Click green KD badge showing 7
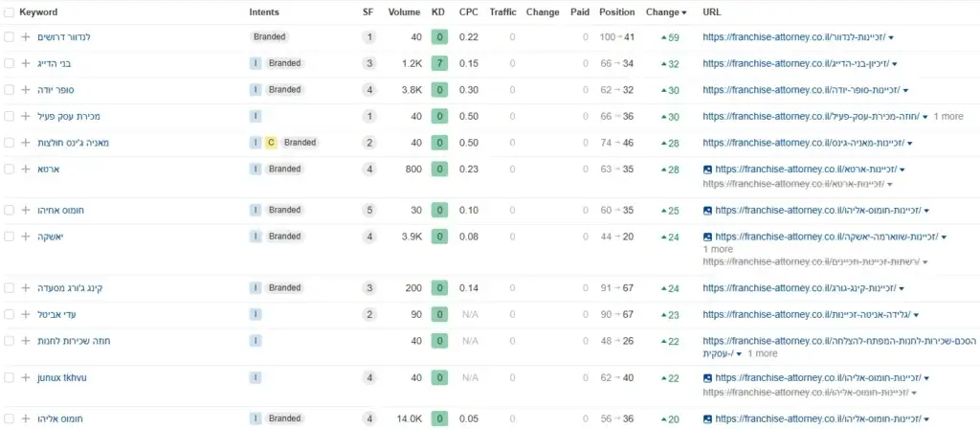This screenshot has height=429, width=980. click(439, 63)
